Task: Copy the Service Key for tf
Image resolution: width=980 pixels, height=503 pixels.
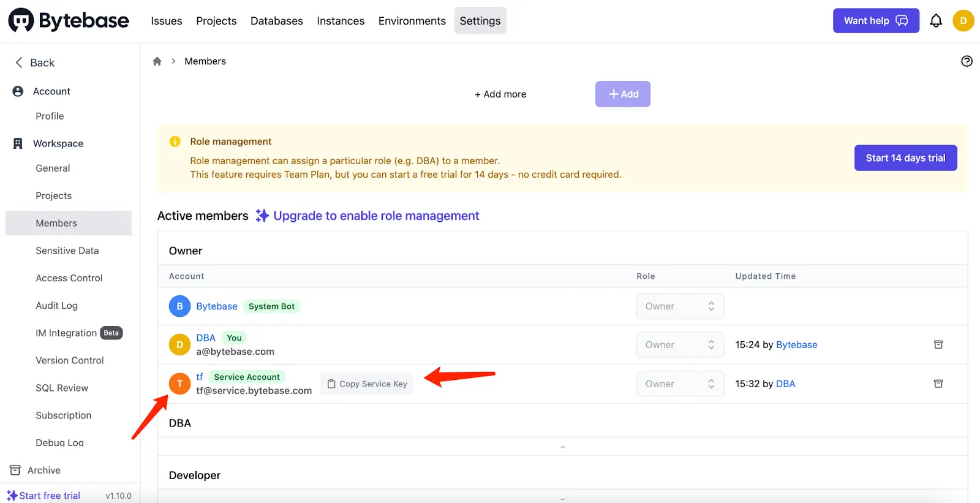Action: [x=367, y=384]
